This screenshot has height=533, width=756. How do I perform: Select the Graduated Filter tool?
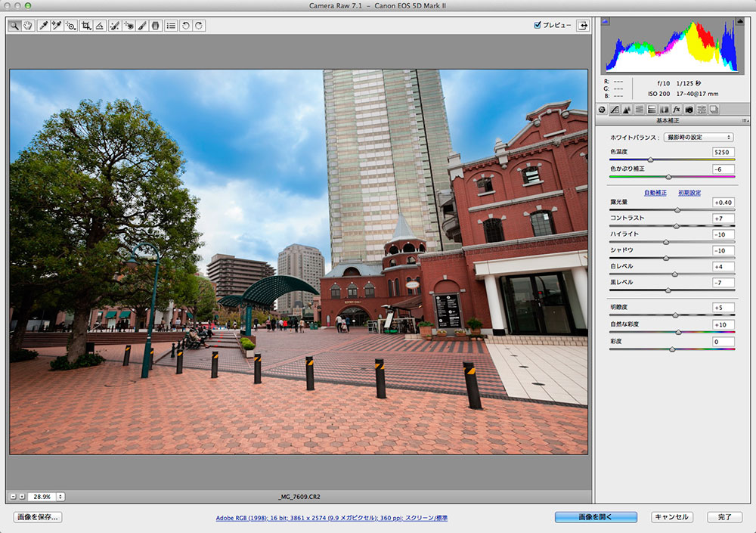point(155,26)
